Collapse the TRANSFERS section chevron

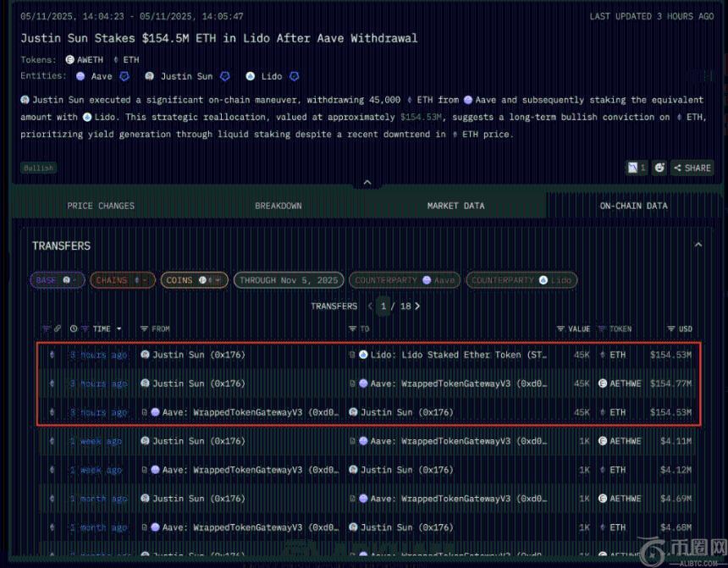pyautogui.click(x=698, y=245)
